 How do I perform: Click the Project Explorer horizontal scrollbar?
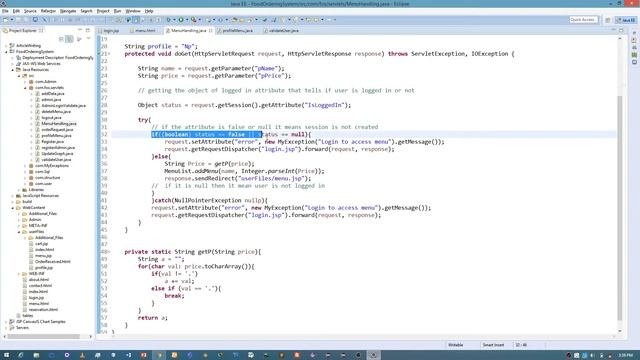point(44,336)
